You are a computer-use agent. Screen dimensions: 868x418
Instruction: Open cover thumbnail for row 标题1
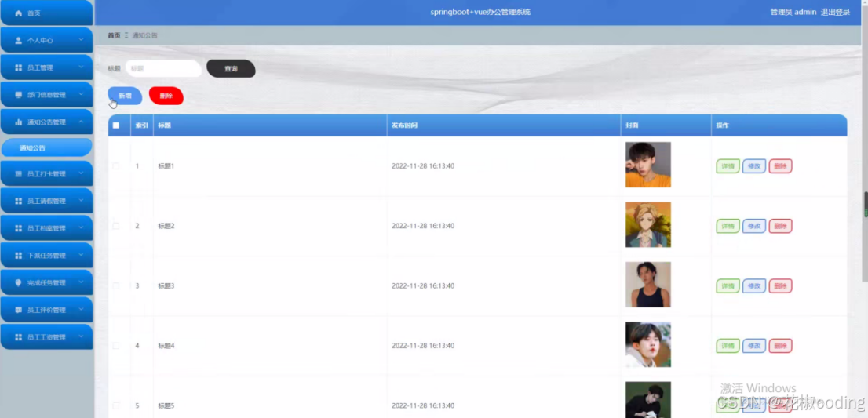647,165
